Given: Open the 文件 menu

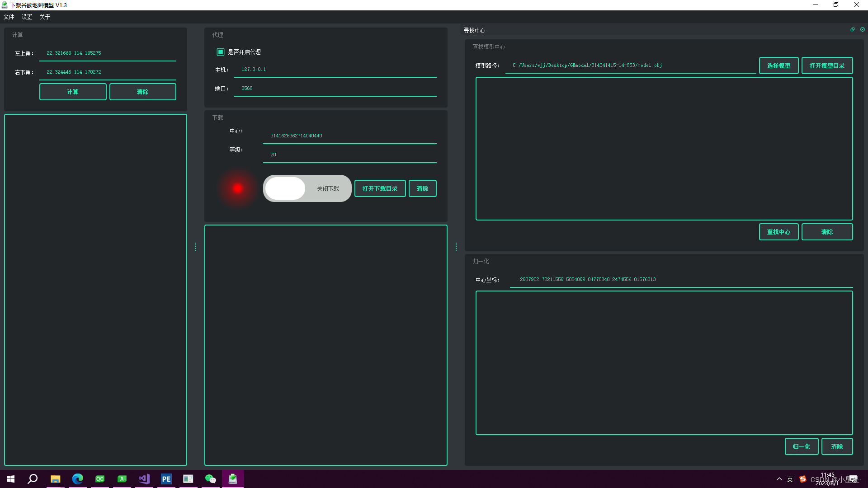Looking at the screenshot, I should (9, 17).
